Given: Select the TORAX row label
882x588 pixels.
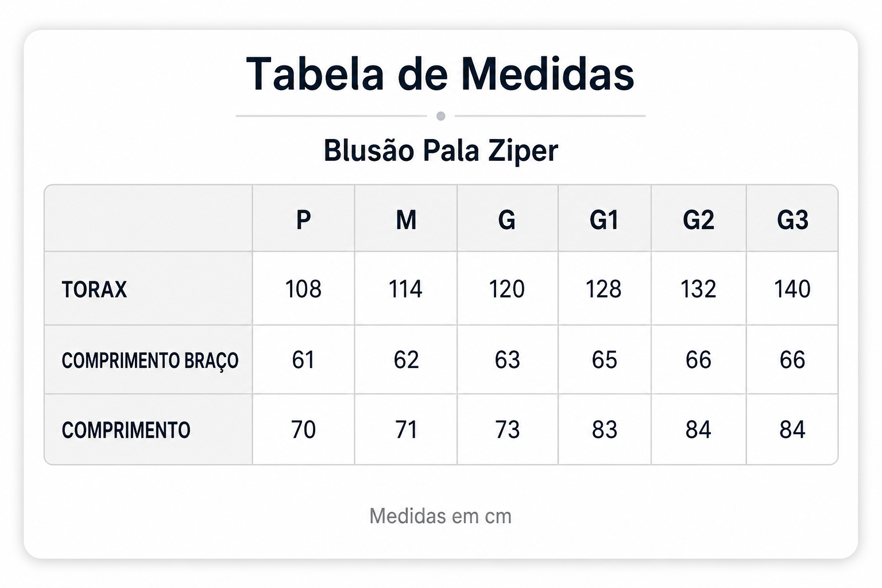Looking at the screenshot, I should (x=94, y=289).
